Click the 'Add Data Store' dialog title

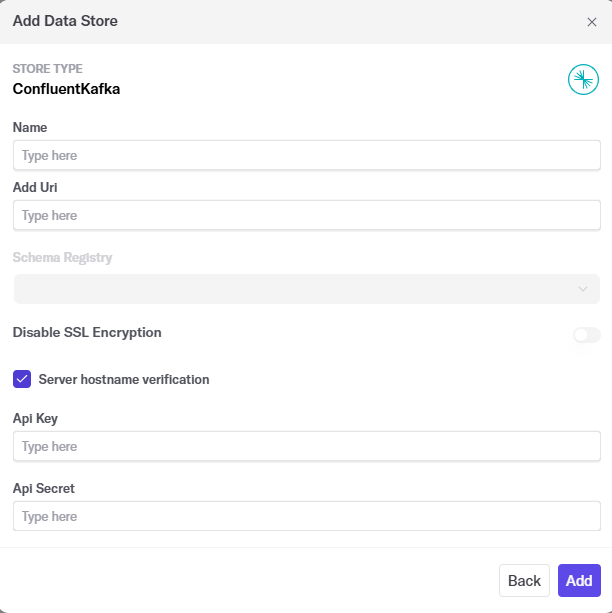pyautogui.click(x=65, y=21)
